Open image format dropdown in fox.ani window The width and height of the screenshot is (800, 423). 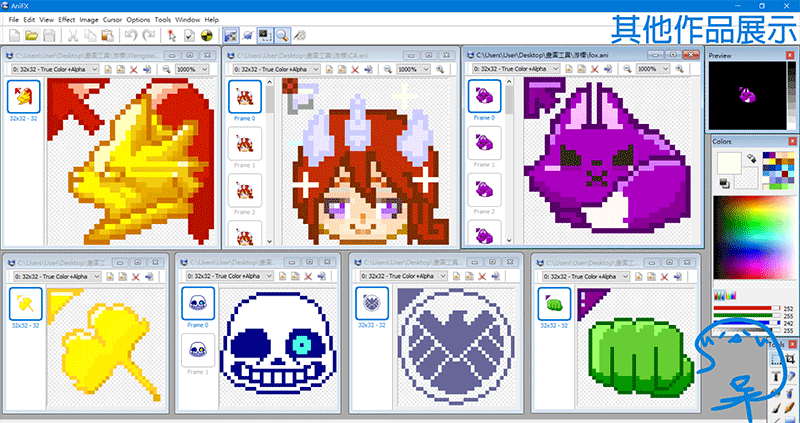(515, 69)
